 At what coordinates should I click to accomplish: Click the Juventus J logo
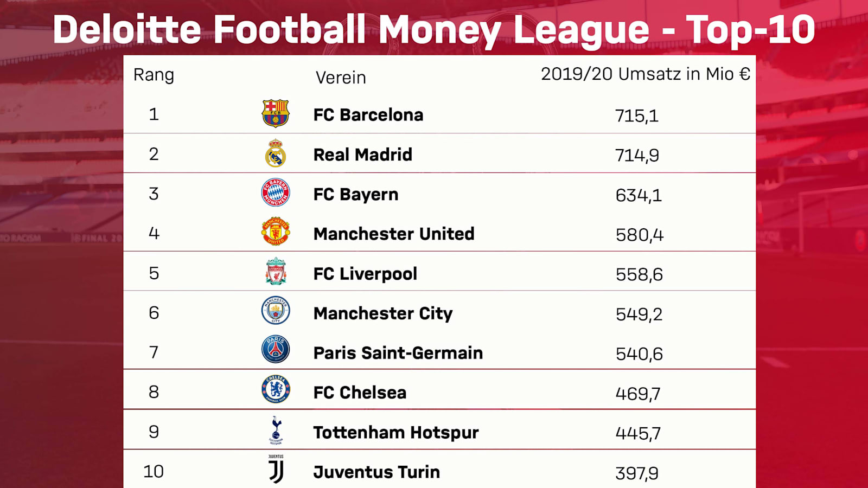coord(276,469)
